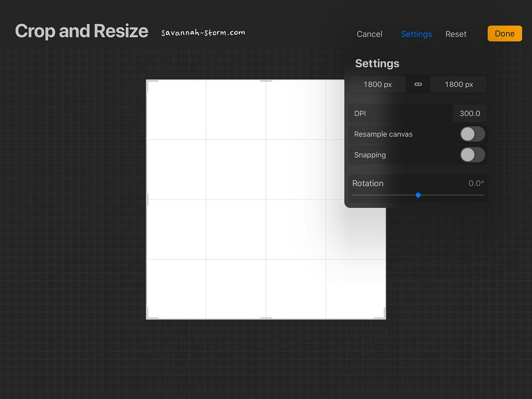532x399 pixels.
Task: Click the chain link icon between dimension fields
Action: (418, 84)
